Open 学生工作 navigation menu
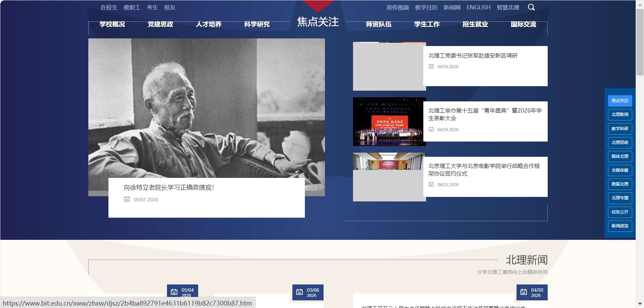Image resolution: width=644 pixels, height=308 pixels. [427, 24]
